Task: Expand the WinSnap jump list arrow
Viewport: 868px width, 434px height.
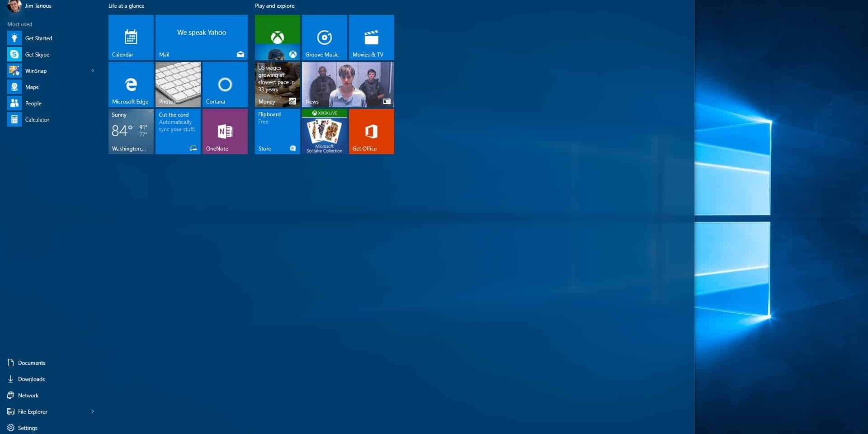Action: tap(93, 71)
